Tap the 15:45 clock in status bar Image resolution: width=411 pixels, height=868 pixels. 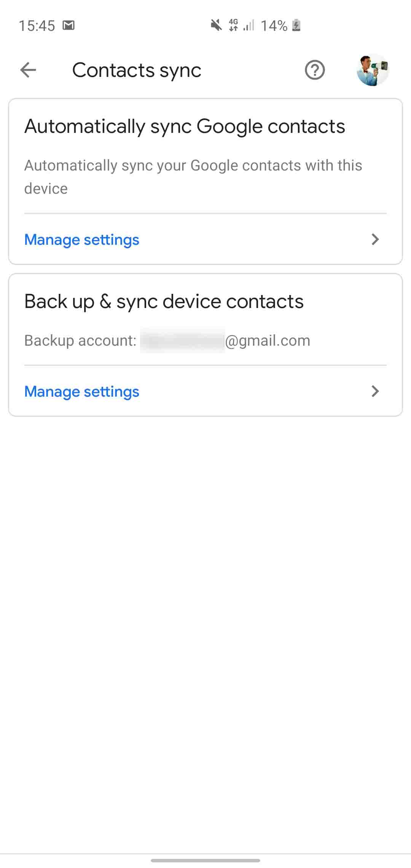37,26
